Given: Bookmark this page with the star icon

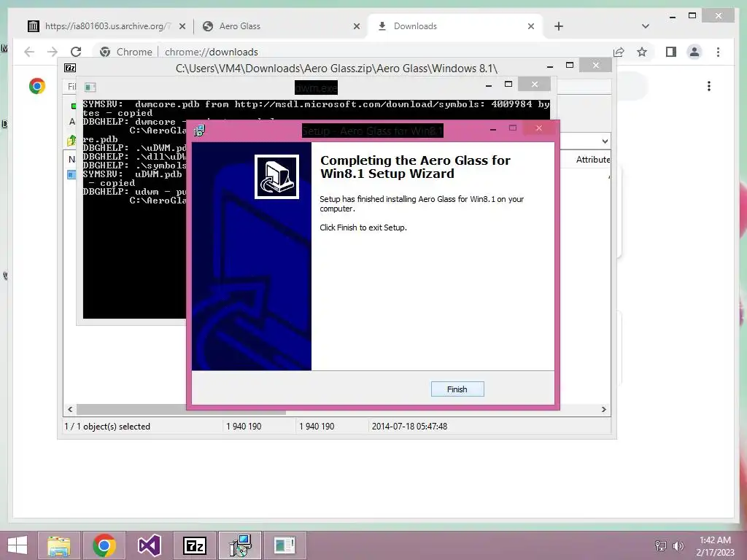Looking at the screenshot, I should (x=642, y=52).
